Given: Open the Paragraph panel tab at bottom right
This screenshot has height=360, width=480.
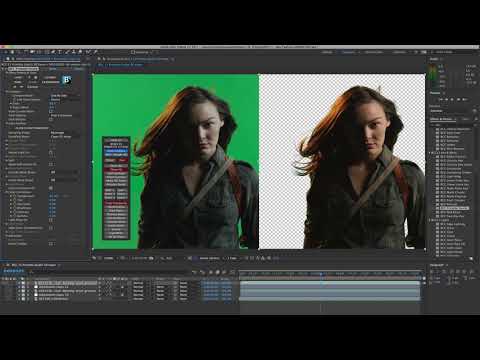Looking at the screenshot, I should click(x=437, y=265).
